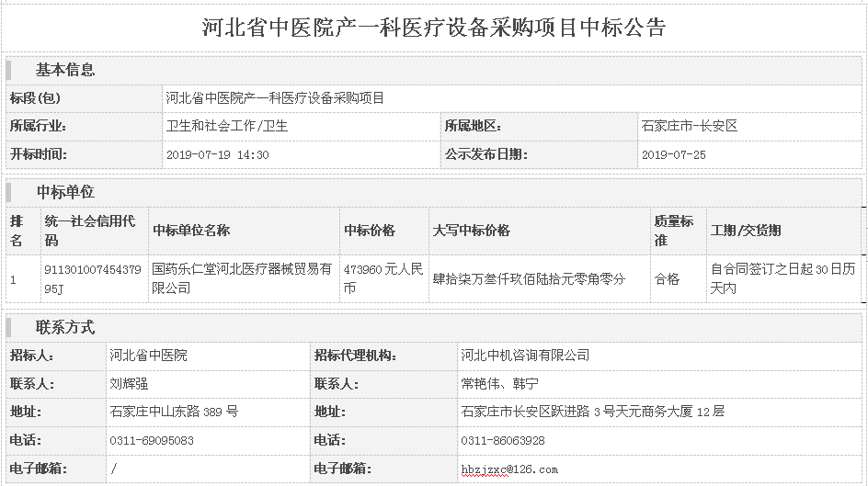This screenshot has height=486, width=868.
Task: Click the 开标时间 label
Action: coord(39,154)
